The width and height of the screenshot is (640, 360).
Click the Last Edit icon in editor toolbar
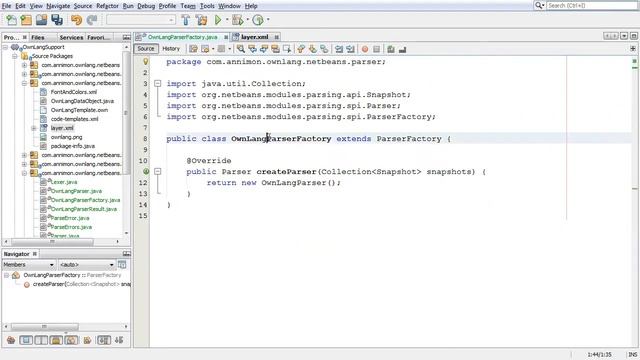tap(193, 49)
